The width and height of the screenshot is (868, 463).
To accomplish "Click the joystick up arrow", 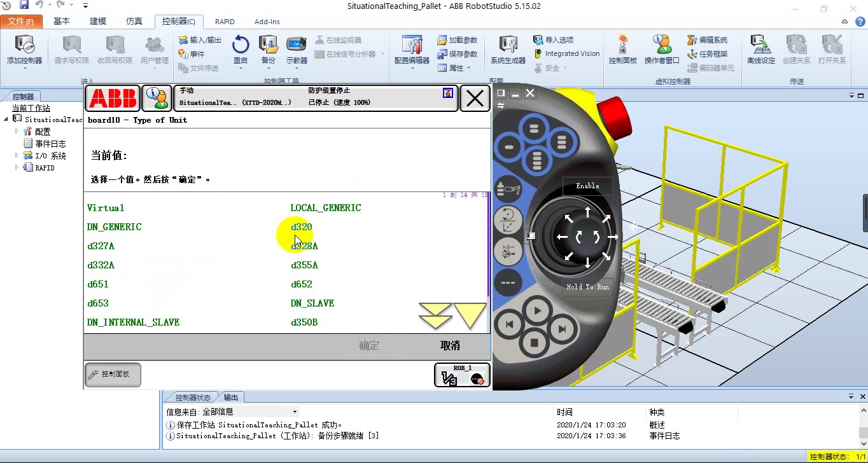I will pyautogui.click(x=587, y=212).
